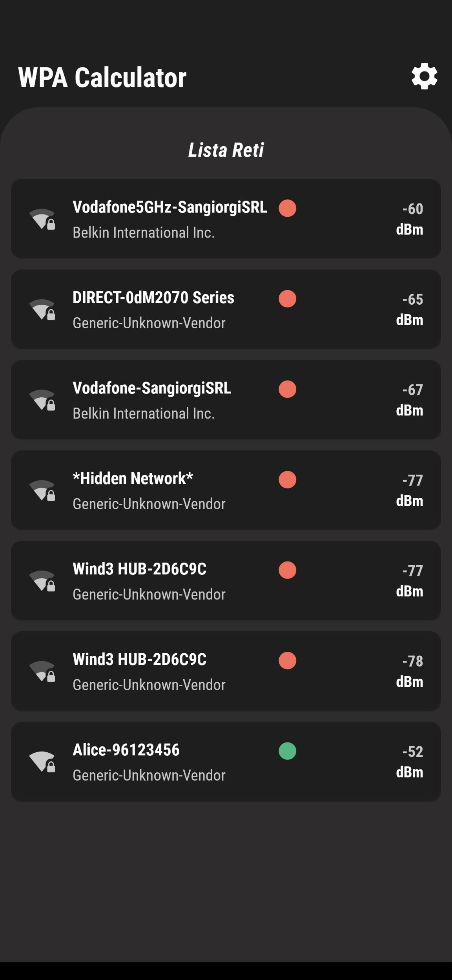The image size is (452, 980).
Task: Tap Wi-Fi icon of Hidden Network entry
Action: [x=42, y=490]
